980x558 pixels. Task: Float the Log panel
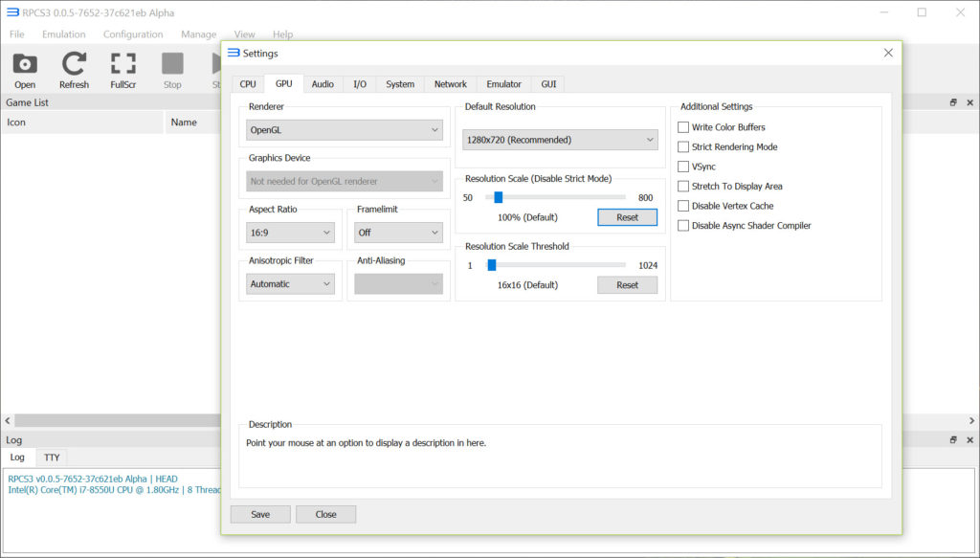953,440
